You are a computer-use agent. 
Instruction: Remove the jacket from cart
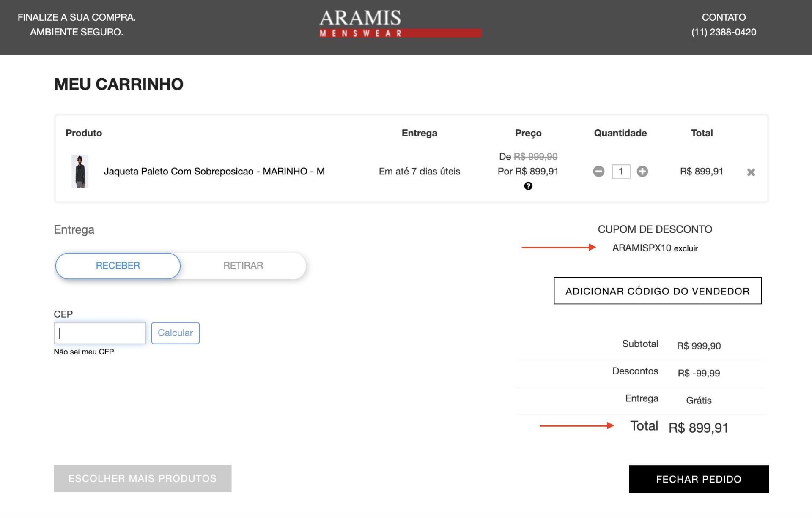(751, 172)
